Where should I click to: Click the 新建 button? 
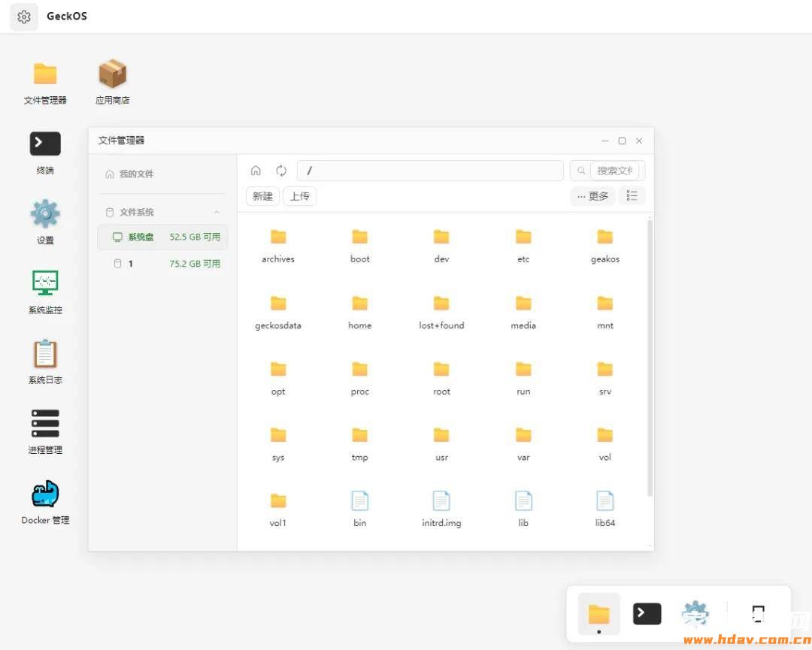262,196
